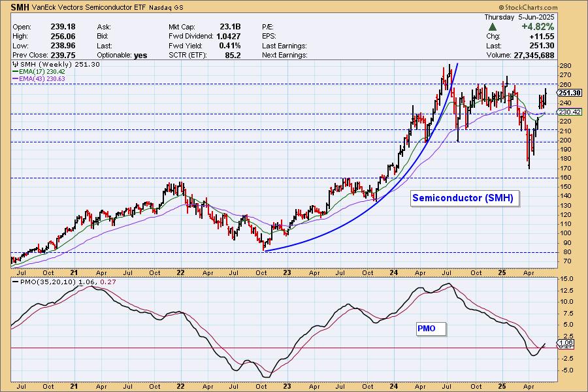
Task: Click the Ask: label
Action: (x=104, y=27)
